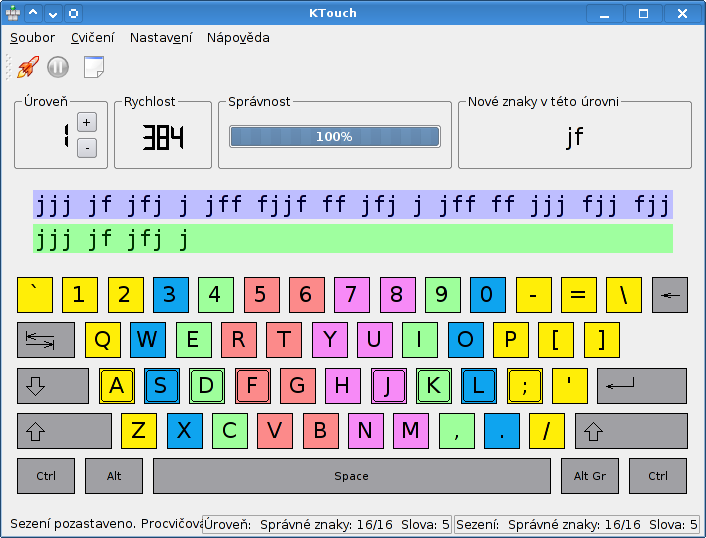Click the pink J key
The height and width of the screenshot is (538, 706).
389,386
